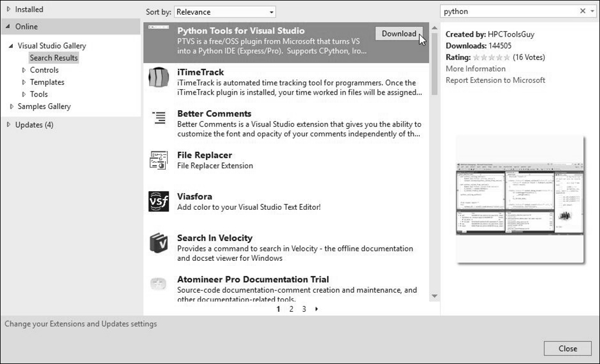Select the Installed category label
Viewport: 600px width, 364px height.
point(29,9)
